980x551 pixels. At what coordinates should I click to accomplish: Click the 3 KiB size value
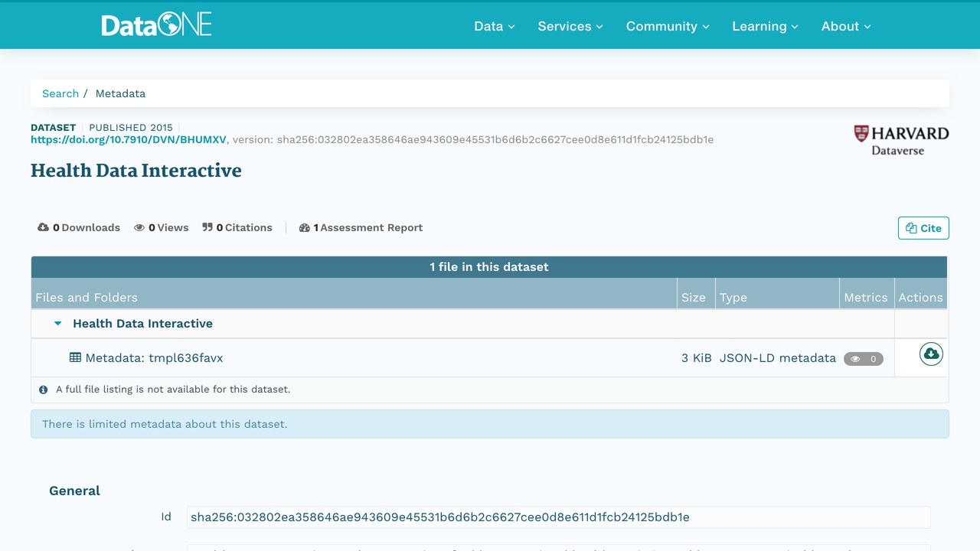click(x=697, y=357)
